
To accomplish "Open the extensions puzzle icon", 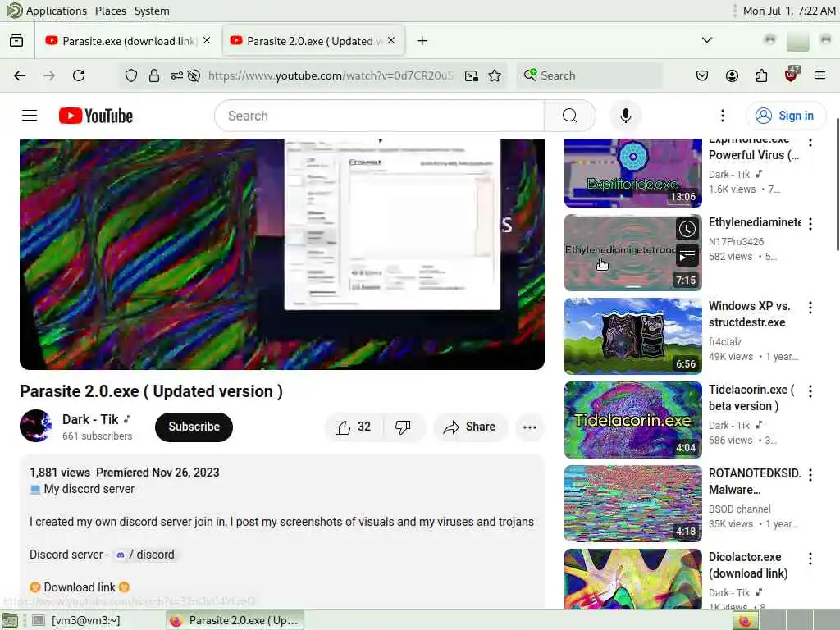I will [x=761, y=75].
